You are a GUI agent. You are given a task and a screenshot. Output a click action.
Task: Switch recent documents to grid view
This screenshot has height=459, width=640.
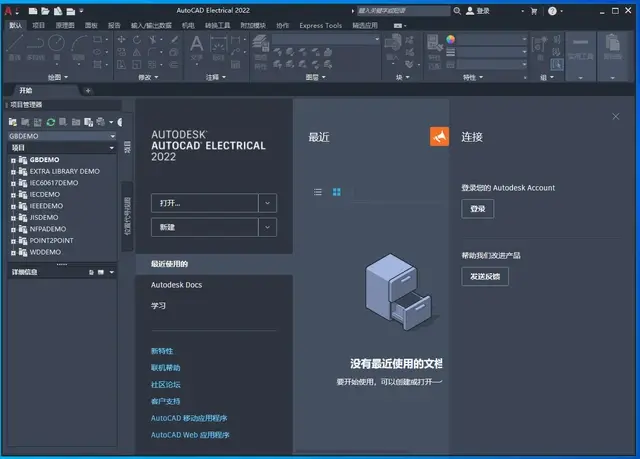point(336,192)
